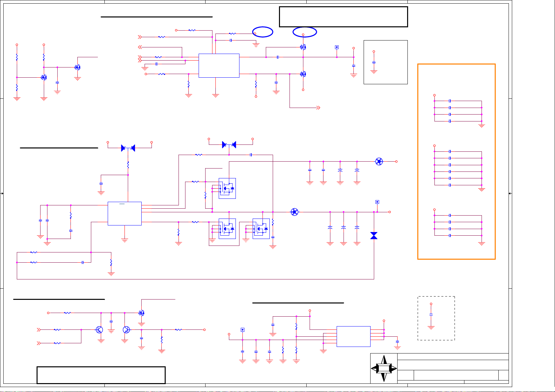This screenshot has height=392, width=555.
Task: Select the capacitor inside the dashed box
Action: pos(431,315)
